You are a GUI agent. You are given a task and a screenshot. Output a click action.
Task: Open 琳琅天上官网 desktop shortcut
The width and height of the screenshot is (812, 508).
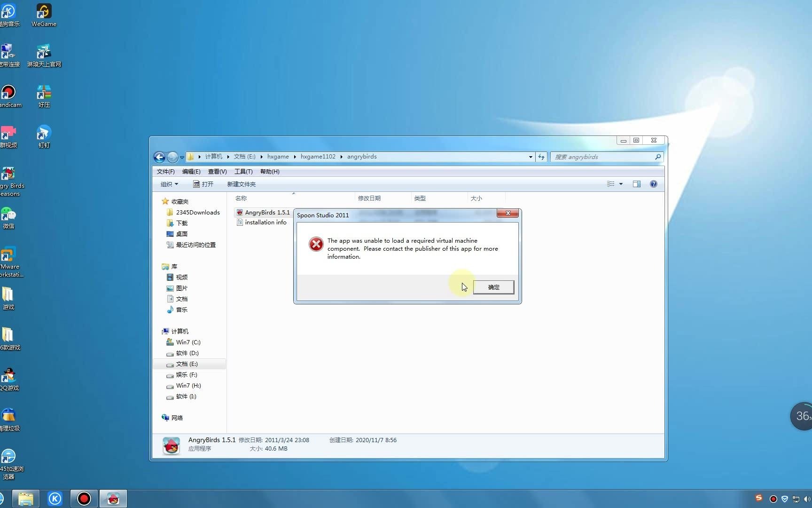pyautogui.click(x=44, y=56)
